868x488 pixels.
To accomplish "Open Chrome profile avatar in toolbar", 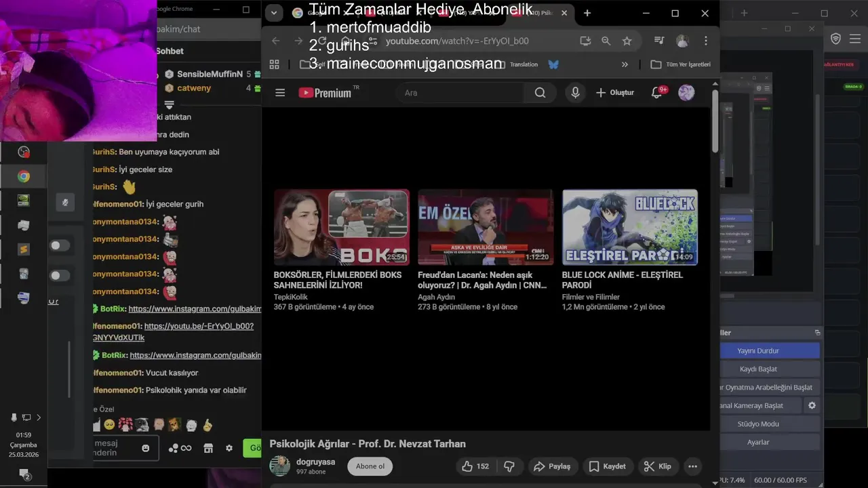I will (x=682, y=41).
